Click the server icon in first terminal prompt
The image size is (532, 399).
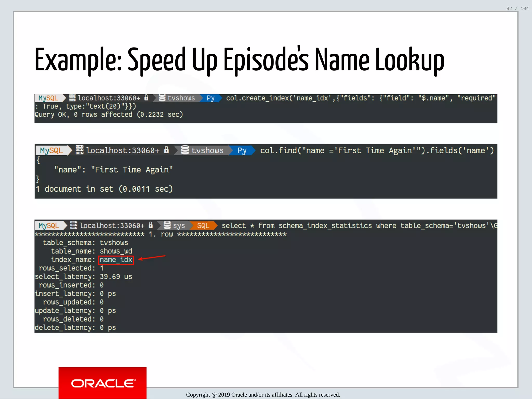point(72,98)
